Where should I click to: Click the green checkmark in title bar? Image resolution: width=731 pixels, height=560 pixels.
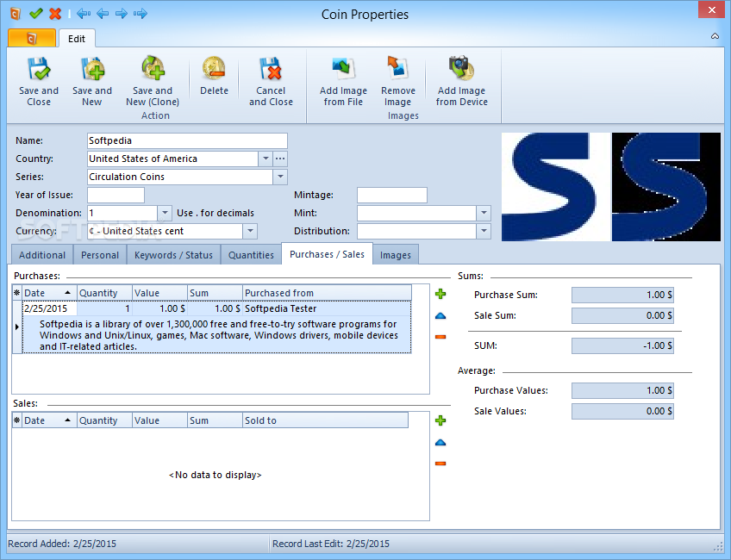pyautogui.click(x=36, y=14)
